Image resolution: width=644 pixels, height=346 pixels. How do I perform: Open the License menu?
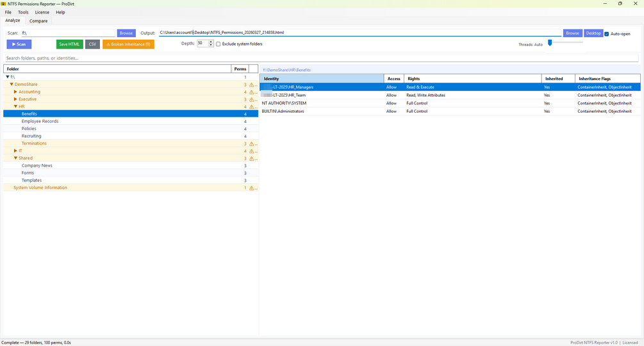click(42, 12)
